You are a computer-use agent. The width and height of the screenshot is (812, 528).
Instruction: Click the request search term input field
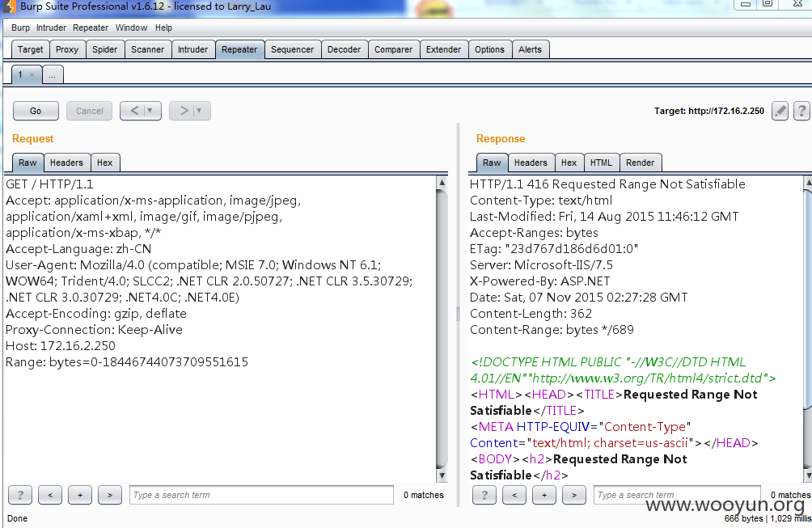point(261,495)
